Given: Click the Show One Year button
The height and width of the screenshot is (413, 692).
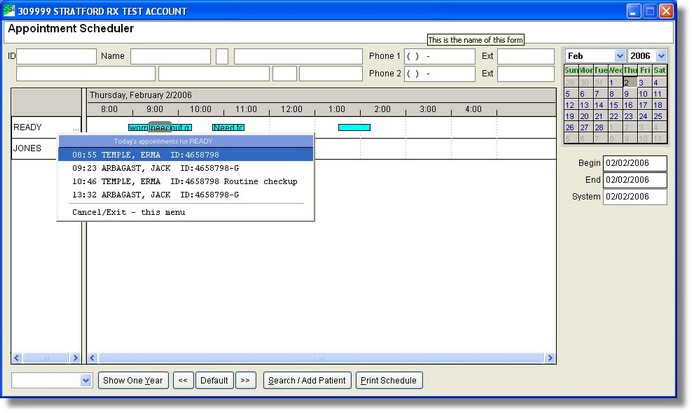Looking at the screenshot, I should point(133,380).
